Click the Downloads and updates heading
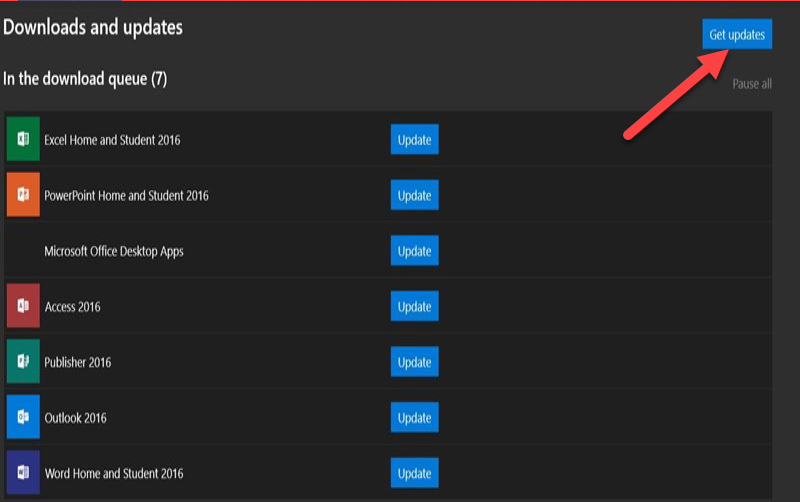800x502 pixels. point(93,28)
